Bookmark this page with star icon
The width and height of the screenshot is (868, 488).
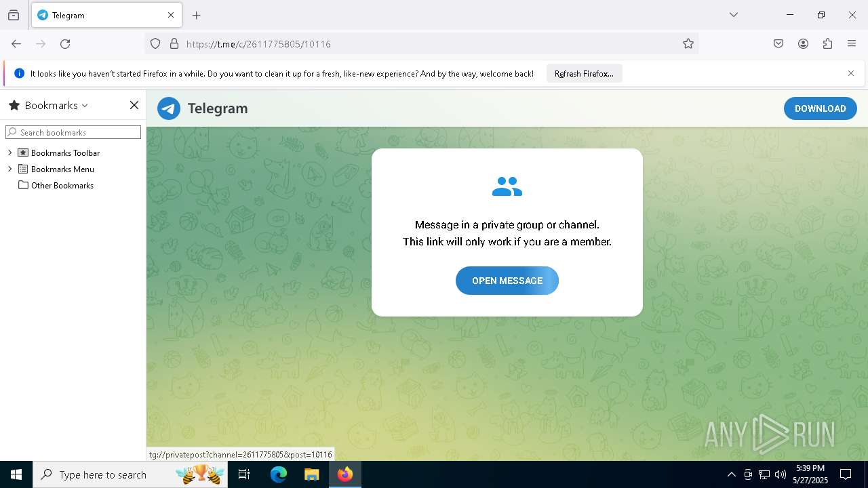click(688, 44)
